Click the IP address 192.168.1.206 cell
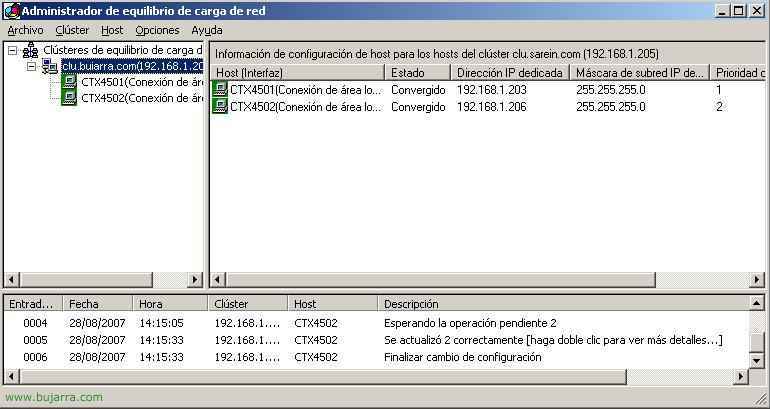 pos(492,107)
